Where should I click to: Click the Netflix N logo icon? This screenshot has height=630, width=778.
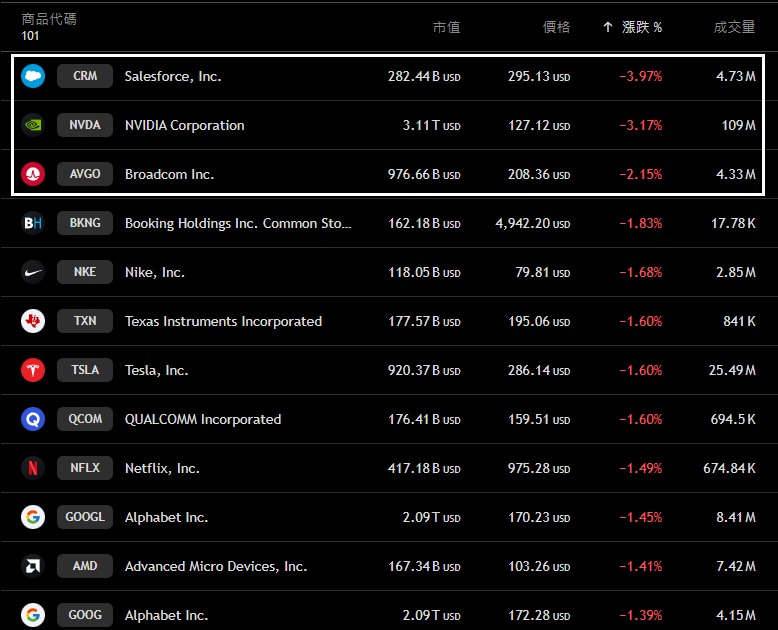click(x=33, y=468)
